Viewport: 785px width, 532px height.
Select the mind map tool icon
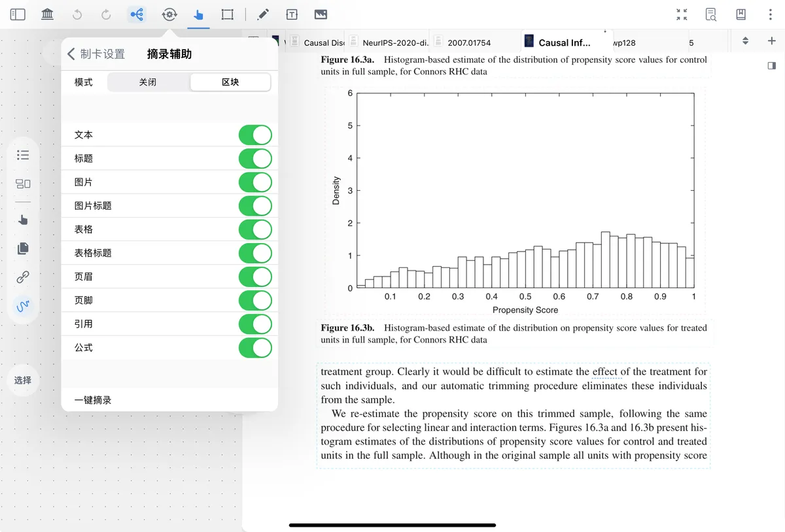137,14
